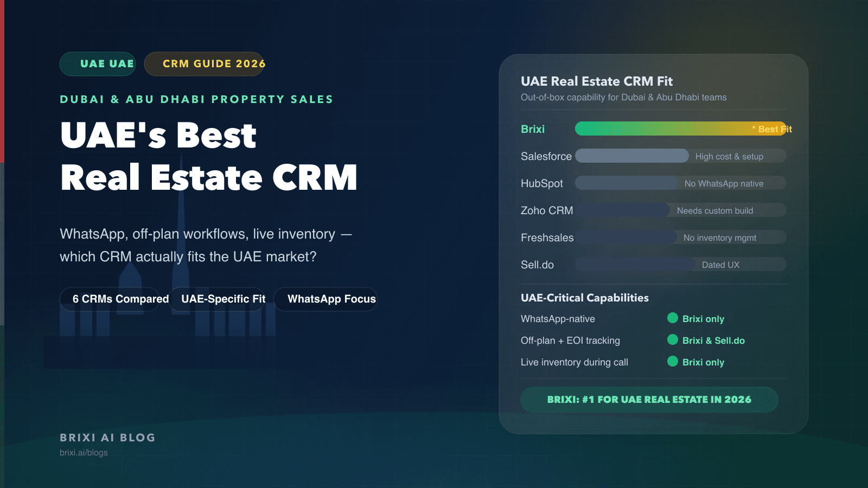
Task: Click the Brixi & Sell.do text
Action: click(713, 341)
